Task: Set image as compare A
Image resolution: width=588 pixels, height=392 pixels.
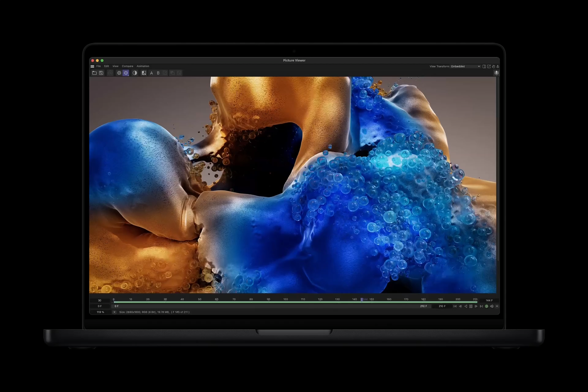Action: (x=152, y=73)
